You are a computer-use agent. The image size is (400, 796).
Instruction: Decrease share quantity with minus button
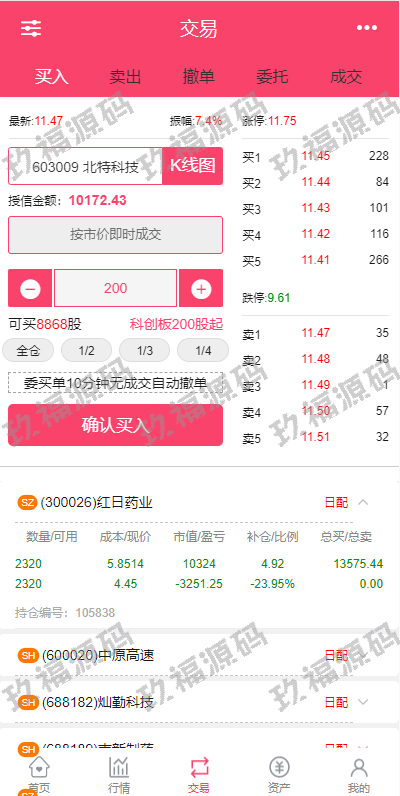click(30, 288)
